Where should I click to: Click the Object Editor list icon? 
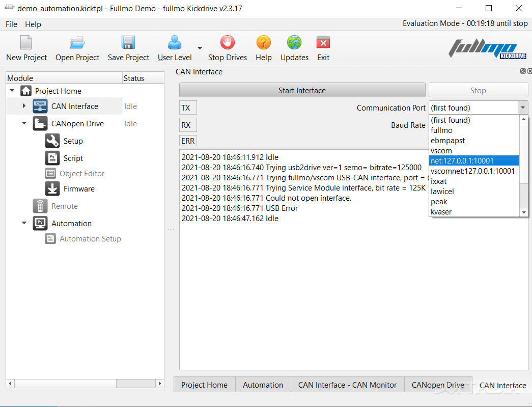coord(50,174)
